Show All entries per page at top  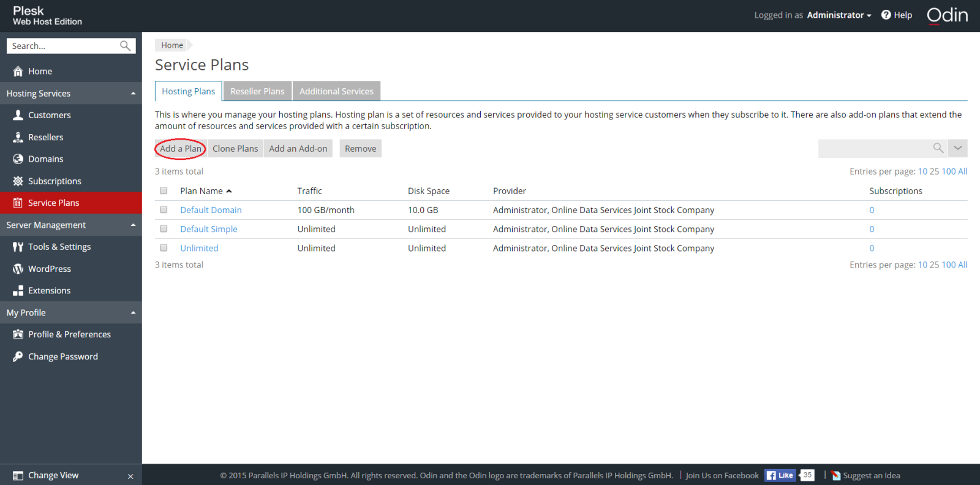(963, 171)
